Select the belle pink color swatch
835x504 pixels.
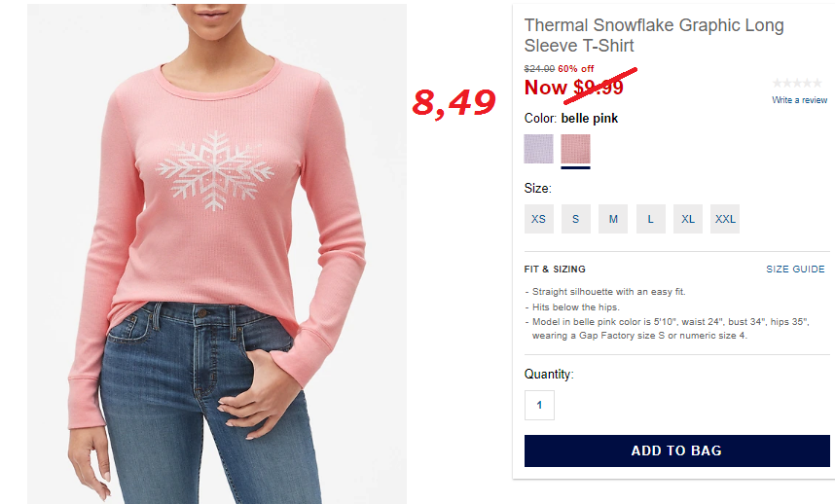point(576,149)
